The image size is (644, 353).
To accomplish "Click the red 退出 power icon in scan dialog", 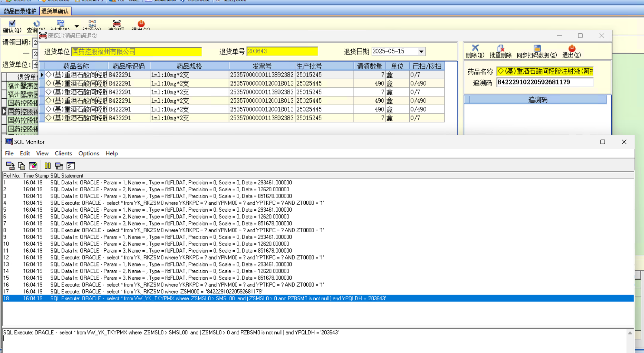I will (x=571, y=48).
